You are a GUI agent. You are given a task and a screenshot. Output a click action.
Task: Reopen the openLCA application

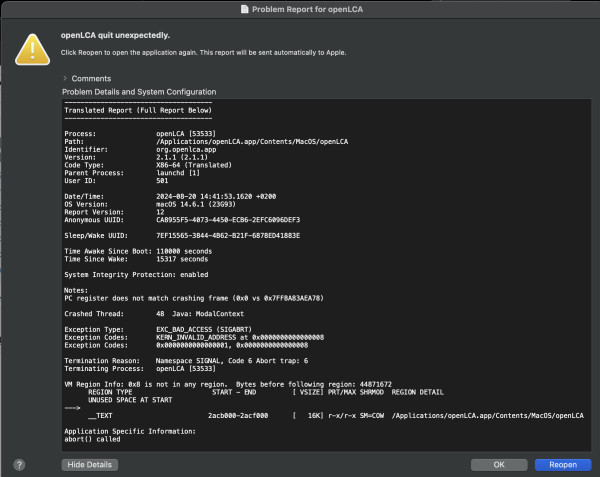click(563, 465)
